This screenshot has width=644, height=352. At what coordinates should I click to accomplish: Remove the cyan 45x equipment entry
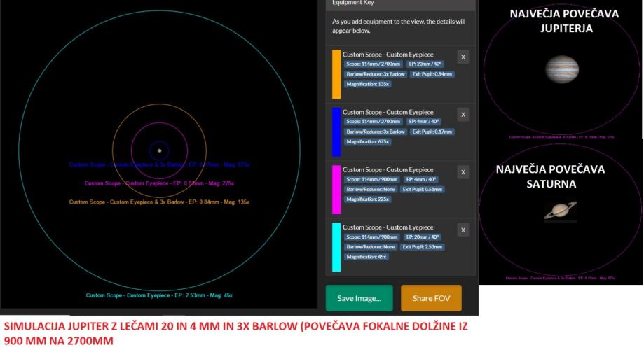[x=463, y=230]
